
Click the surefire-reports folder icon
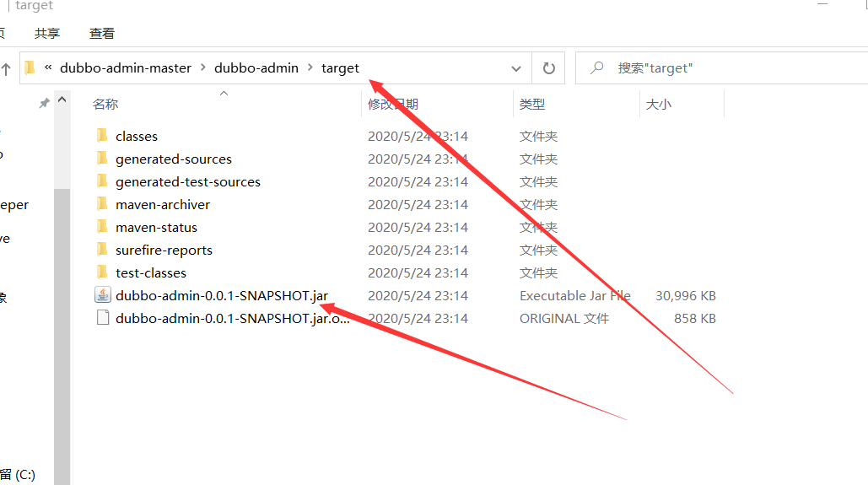102,249
